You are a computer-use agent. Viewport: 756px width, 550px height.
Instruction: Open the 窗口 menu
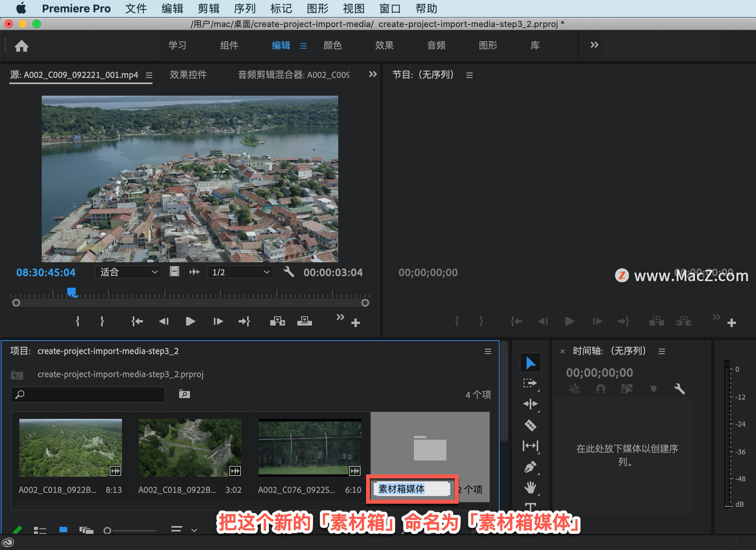[x=390, y=8]
